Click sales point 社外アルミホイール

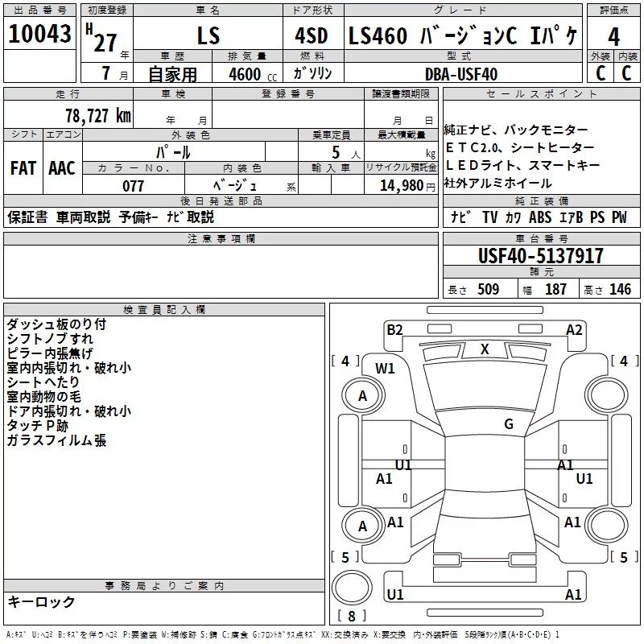pyautogui.click(x=497, y=183)
